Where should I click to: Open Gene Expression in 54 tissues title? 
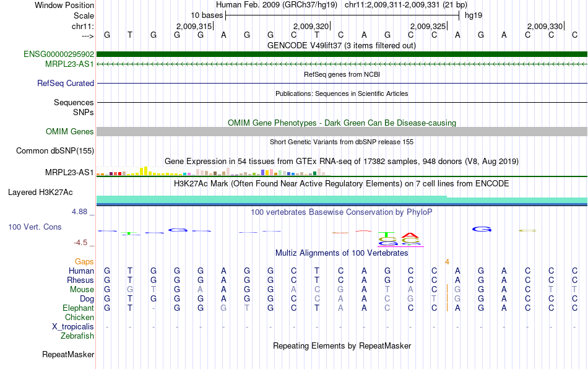coord(342,162)
